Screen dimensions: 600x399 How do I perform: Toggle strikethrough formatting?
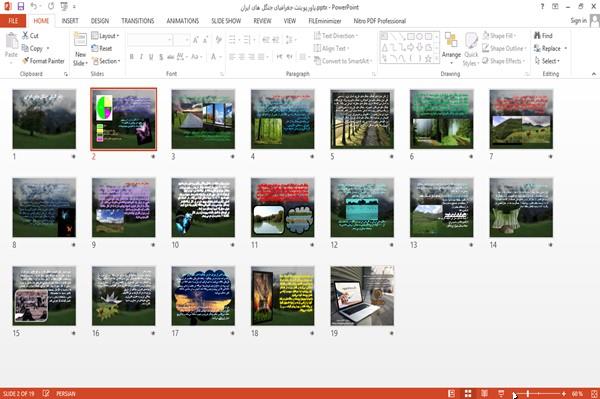pos(171,57)
